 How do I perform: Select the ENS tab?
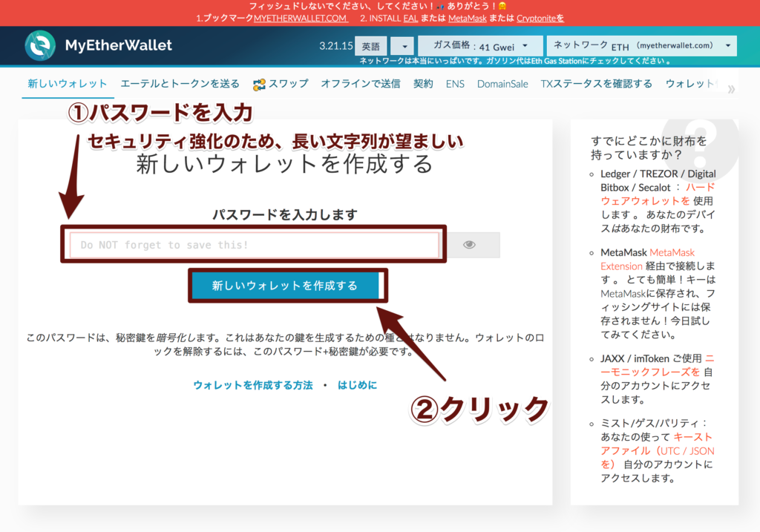[455, 84]
